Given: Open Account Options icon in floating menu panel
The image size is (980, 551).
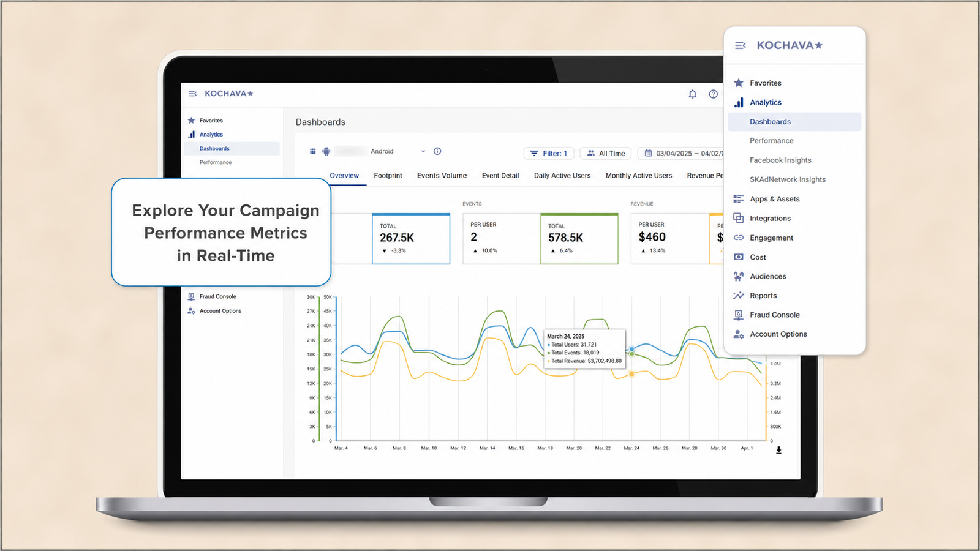Looking at the screenshot, I should pos(739,334).
